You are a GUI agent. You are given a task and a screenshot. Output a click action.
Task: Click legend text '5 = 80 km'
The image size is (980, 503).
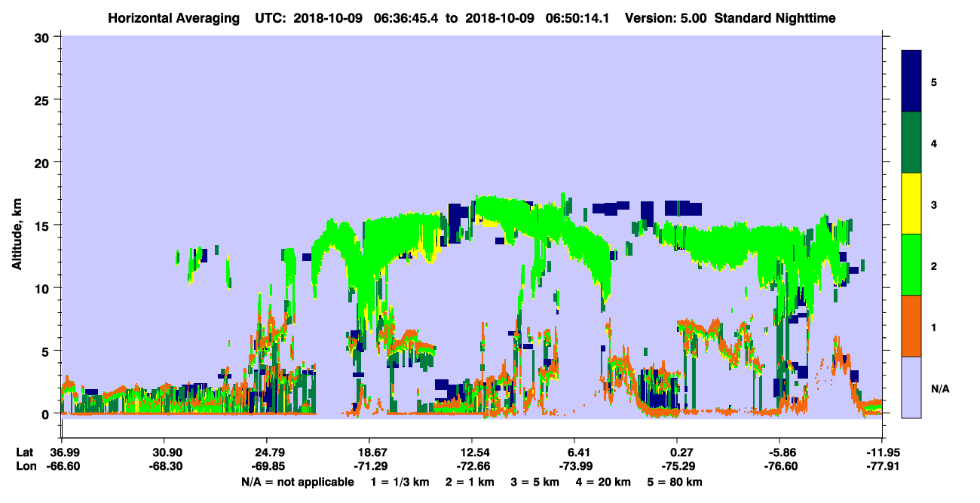(675, 482)
